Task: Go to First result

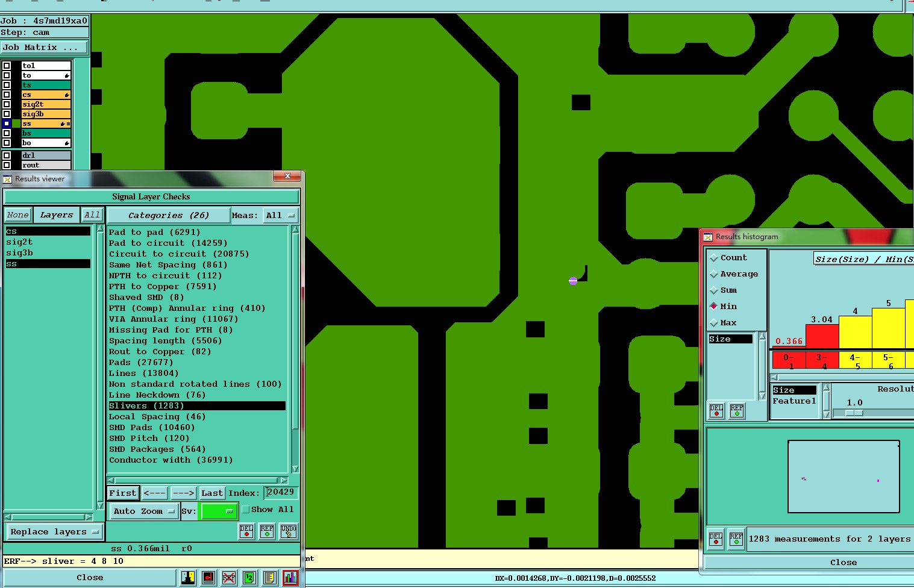Action: point(123,493)
